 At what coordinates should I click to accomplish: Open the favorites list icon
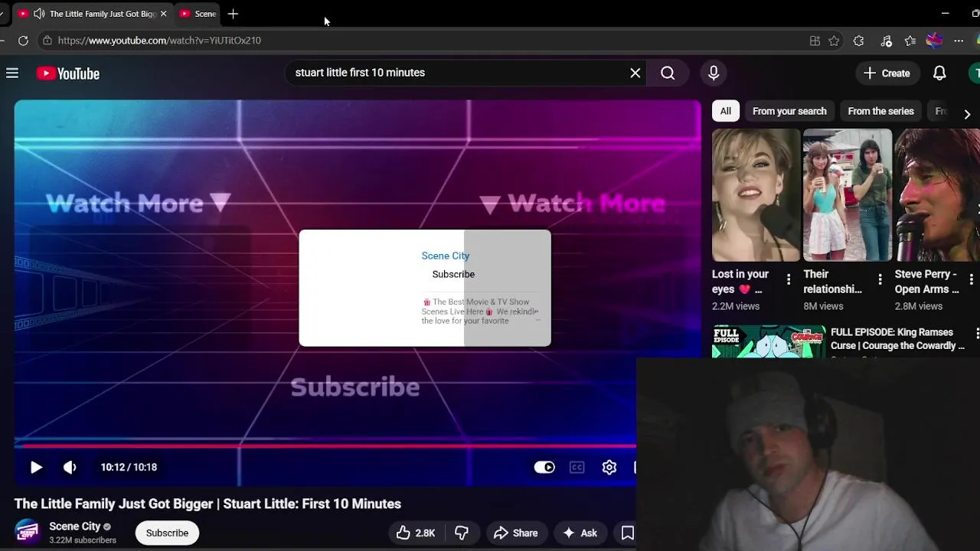click(x=910, y=41)
